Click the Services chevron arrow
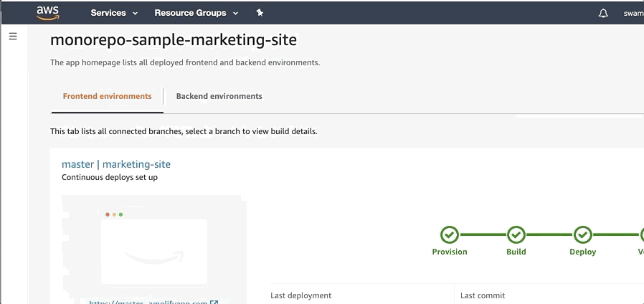 [x=135, y=14]
